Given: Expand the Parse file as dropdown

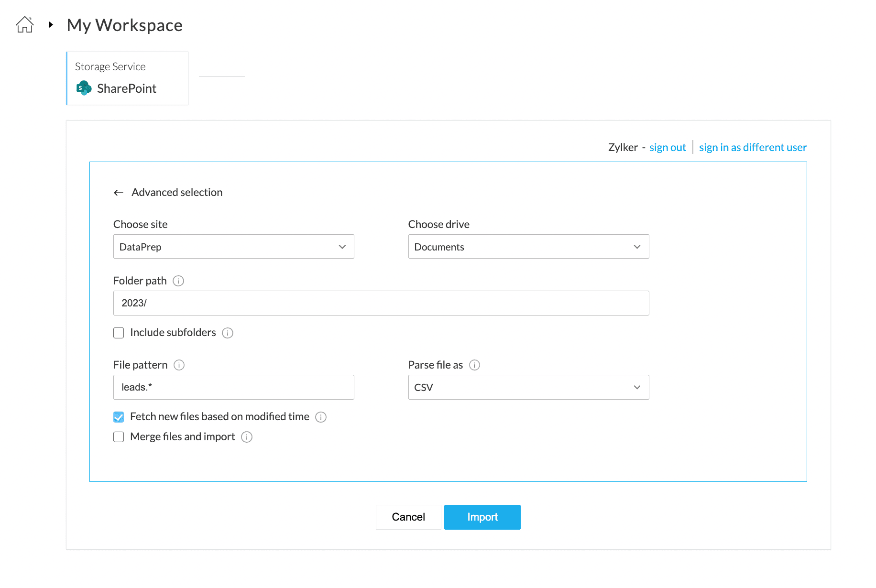Looking at the screenshot, I should pos(528,387).
